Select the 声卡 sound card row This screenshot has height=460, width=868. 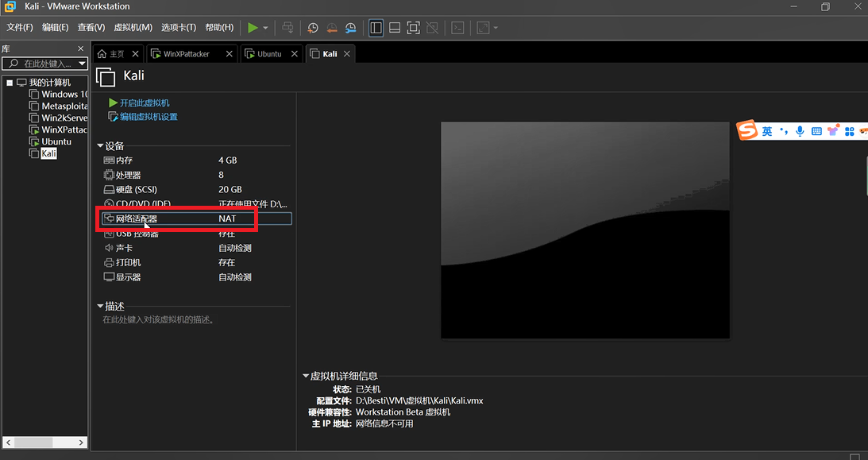(x=196, y=248)
